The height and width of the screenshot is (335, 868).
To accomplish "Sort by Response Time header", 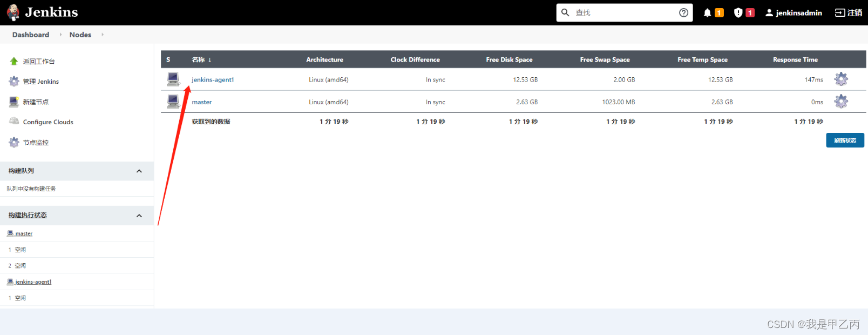I will (x=795, y=59).
